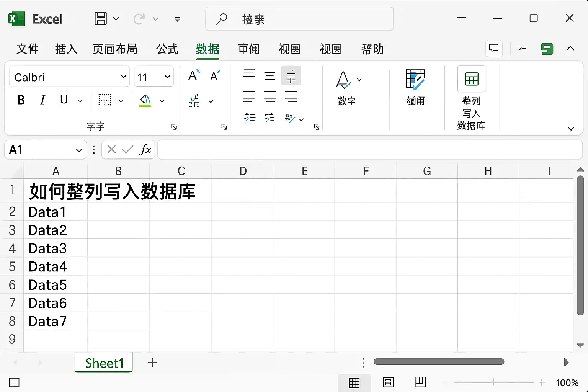This screenshot has width=588, height=392.
Task: Add a new sheet with plus button
Action: click(152, 363)
